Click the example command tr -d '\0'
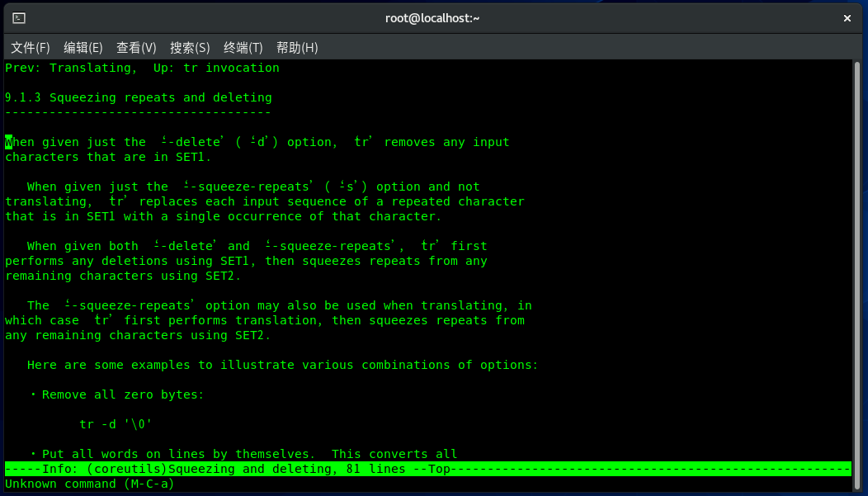The width and height of the screenshot is (868, 496). [x=116, y=424]
